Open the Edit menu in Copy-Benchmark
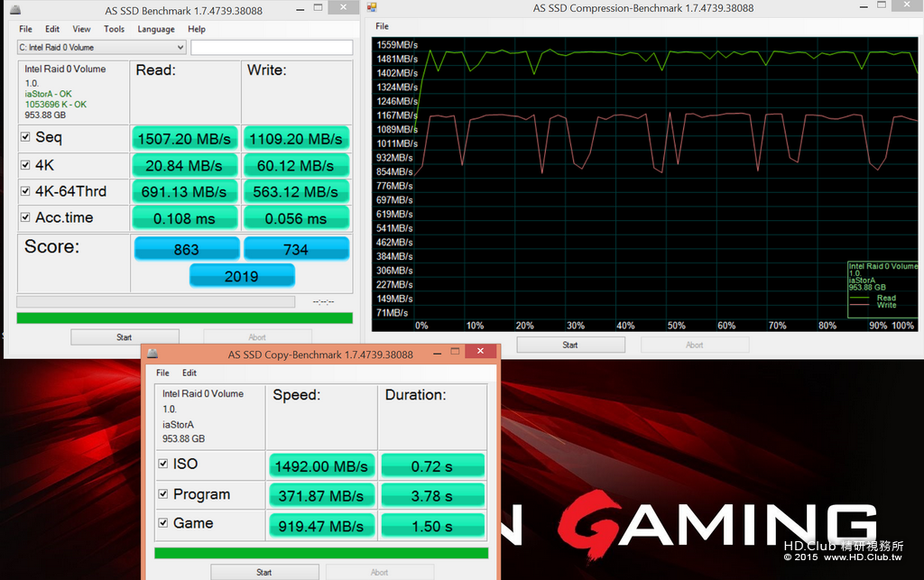Image resolution: width=924 pixels, height=580 pixels. 189,373
